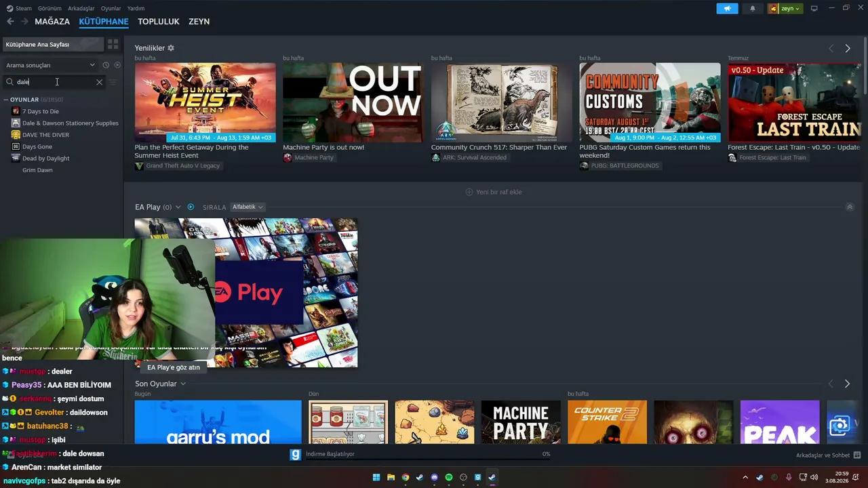Open the Son Oyunlar shelf dropdown
This screenshot has height=488, width=868.
click(183, 384)
